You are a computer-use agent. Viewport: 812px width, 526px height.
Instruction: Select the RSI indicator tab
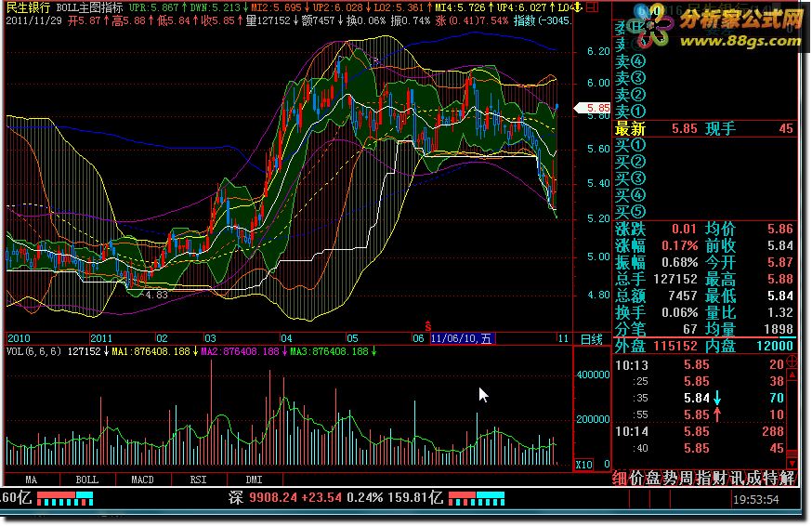coord(198,480)
